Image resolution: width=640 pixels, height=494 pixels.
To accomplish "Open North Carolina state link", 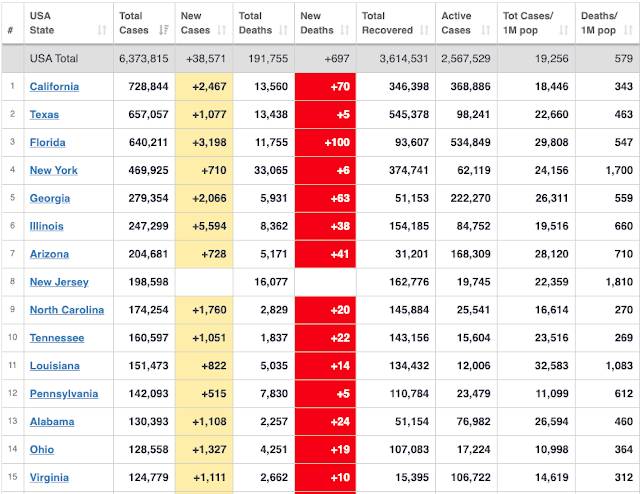I will 67,310.
